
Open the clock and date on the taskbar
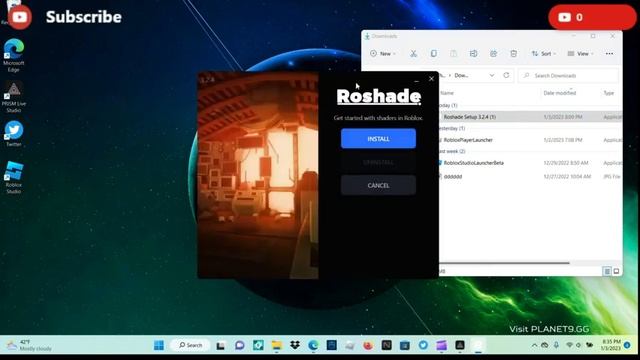[611, 345]
